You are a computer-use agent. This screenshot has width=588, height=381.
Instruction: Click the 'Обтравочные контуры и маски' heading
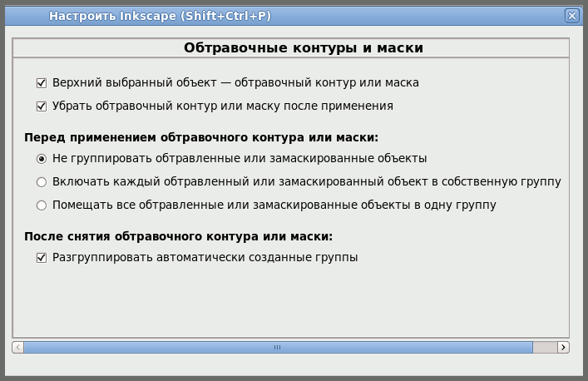(x=304, y=48)
